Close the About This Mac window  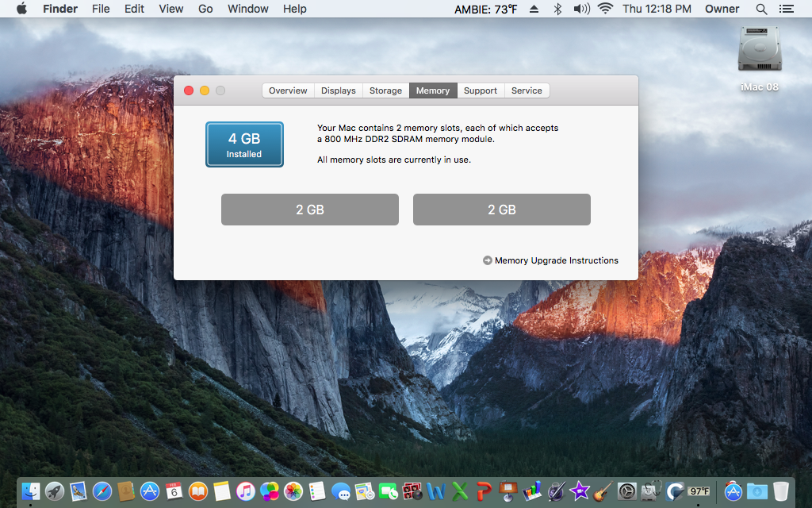tap(189, 90)
